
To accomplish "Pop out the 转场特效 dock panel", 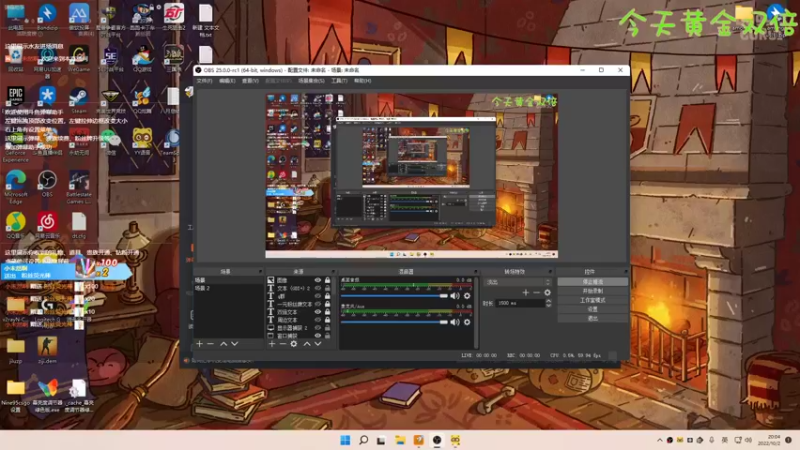I will pos(550,271).
